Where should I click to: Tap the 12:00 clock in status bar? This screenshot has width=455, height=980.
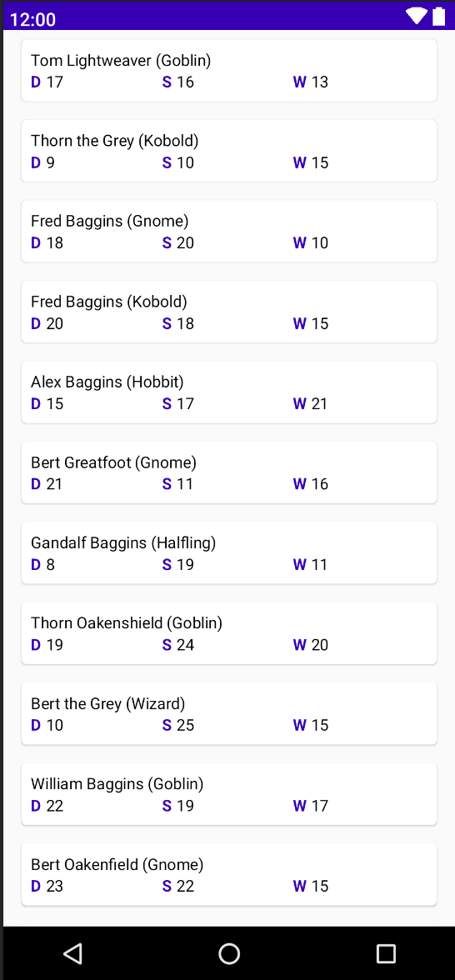pyautogui.click(x=33, y=19)
